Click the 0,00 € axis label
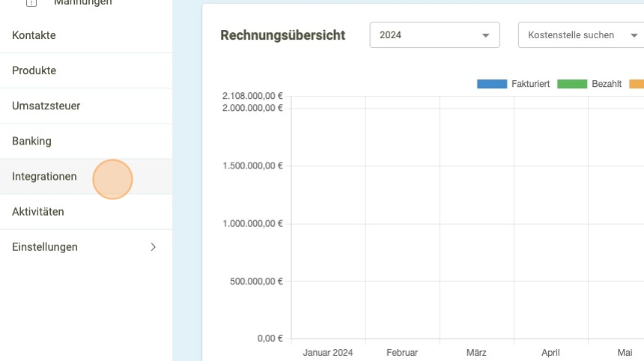The width and height of the screenshot is (644, 361). coord(270,339)
